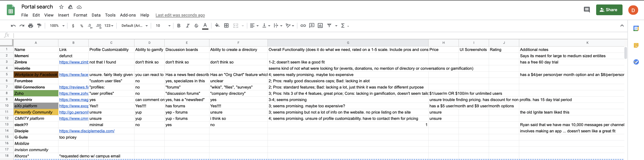Open the account avatar D
Screen dimensions: 644x160
[633, 10]
